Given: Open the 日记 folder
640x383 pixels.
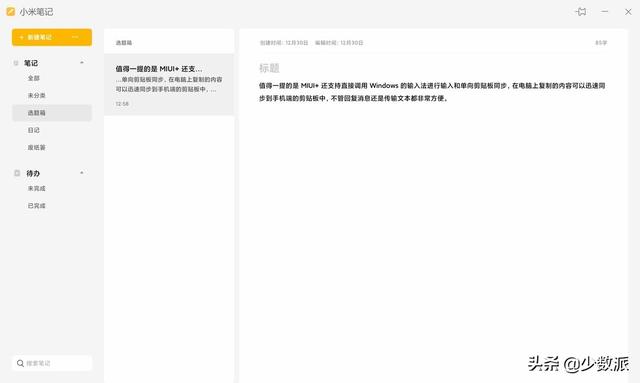Looking at the screenshot, I should [33, 130].
